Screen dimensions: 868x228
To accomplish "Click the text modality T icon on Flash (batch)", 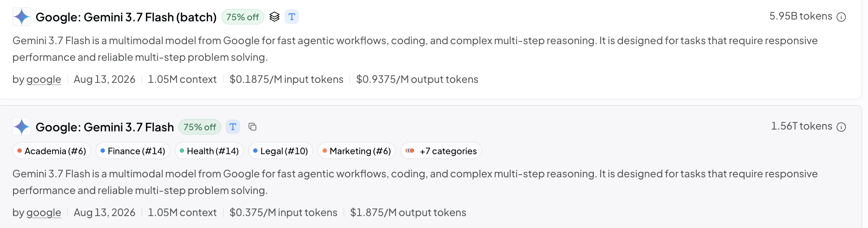I will coord(292,17).
